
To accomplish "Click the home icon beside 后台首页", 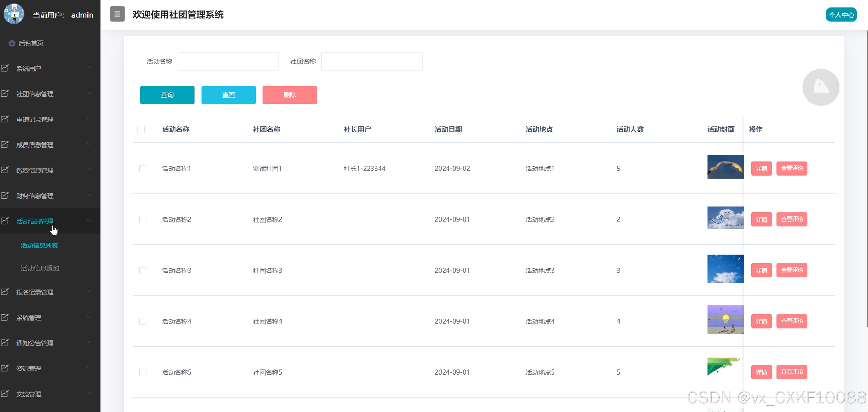I will 12,43.
